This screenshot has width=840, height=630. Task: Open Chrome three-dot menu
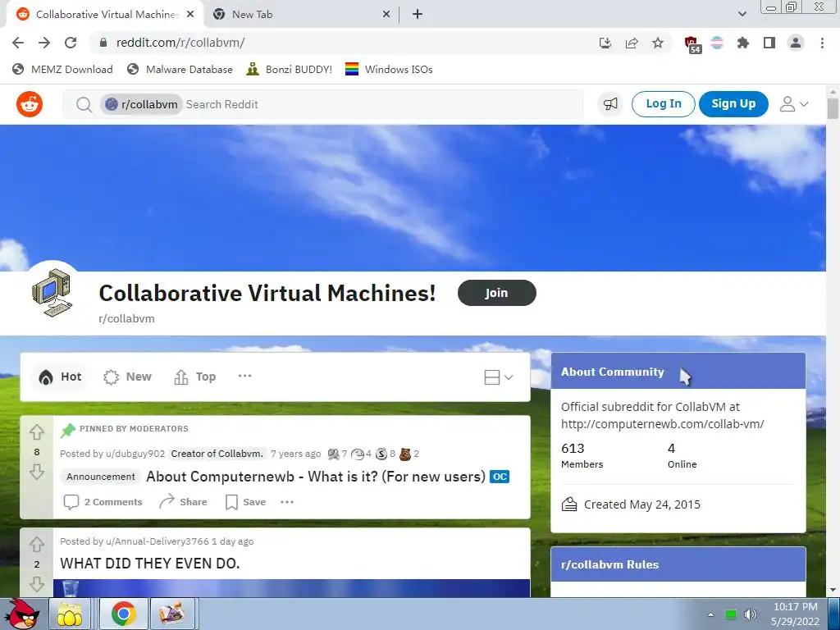822,43
